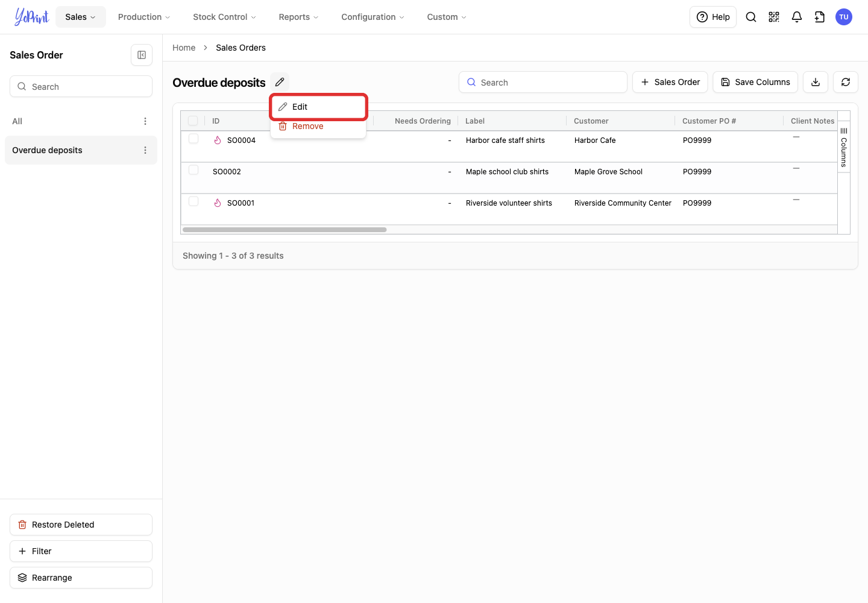Screen dimensions: 868x603
Task: Tick the checkbox for order SO0002
Action: point(193,170)
